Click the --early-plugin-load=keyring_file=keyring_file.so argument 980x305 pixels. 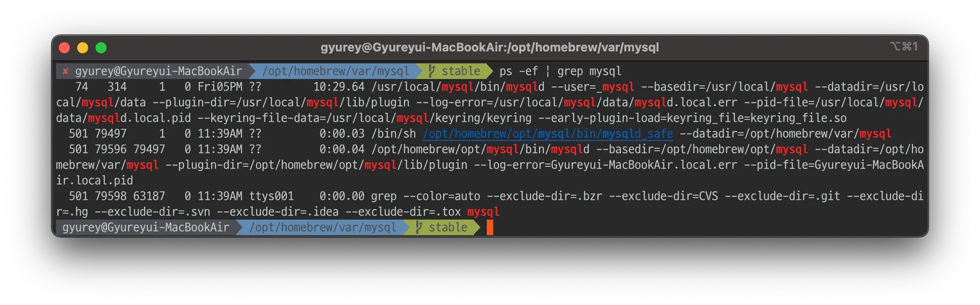pos(692,118)
